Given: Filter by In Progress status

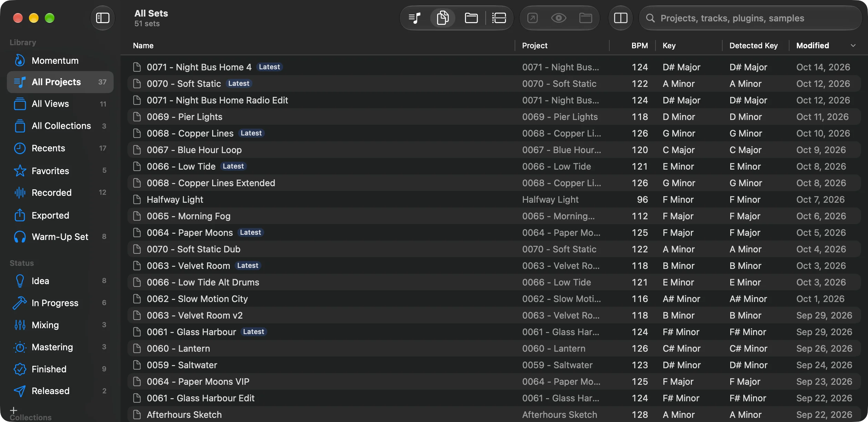Looking at the screenshot, I should pyautogui.click(x=60, y=303).
